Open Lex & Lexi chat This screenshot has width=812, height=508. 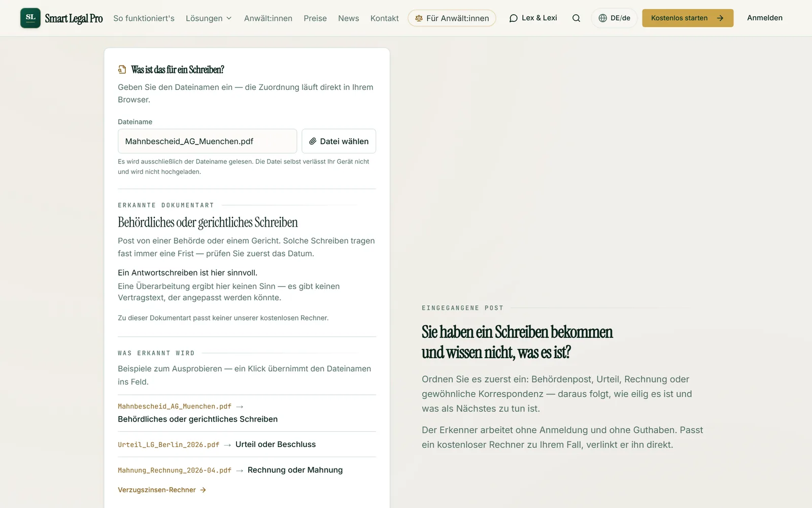[533, 18]
